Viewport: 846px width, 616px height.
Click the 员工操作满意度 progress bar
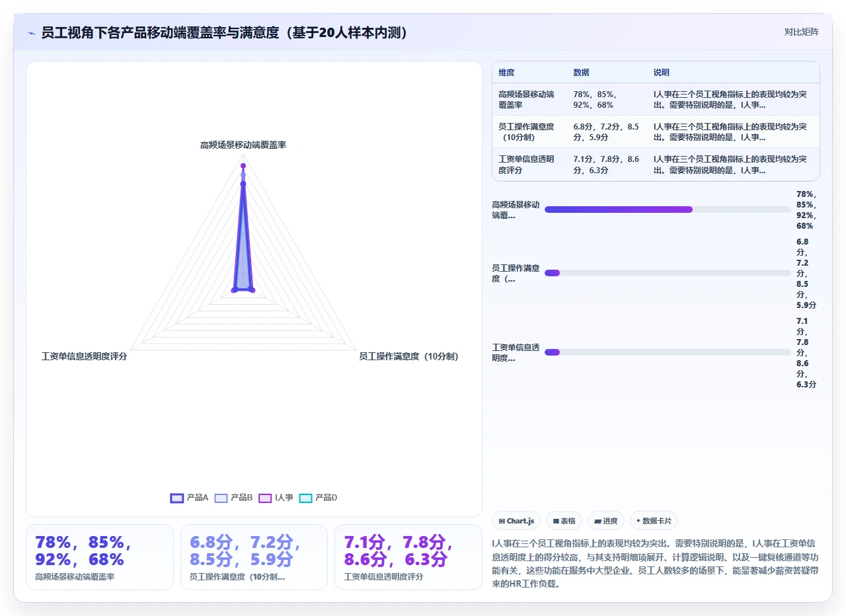668,273
